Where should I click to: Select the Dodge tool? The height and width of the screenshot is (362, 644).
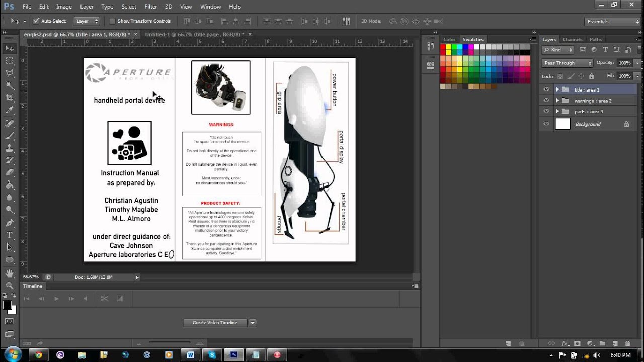pyautogui.click(x=10, y=210)
